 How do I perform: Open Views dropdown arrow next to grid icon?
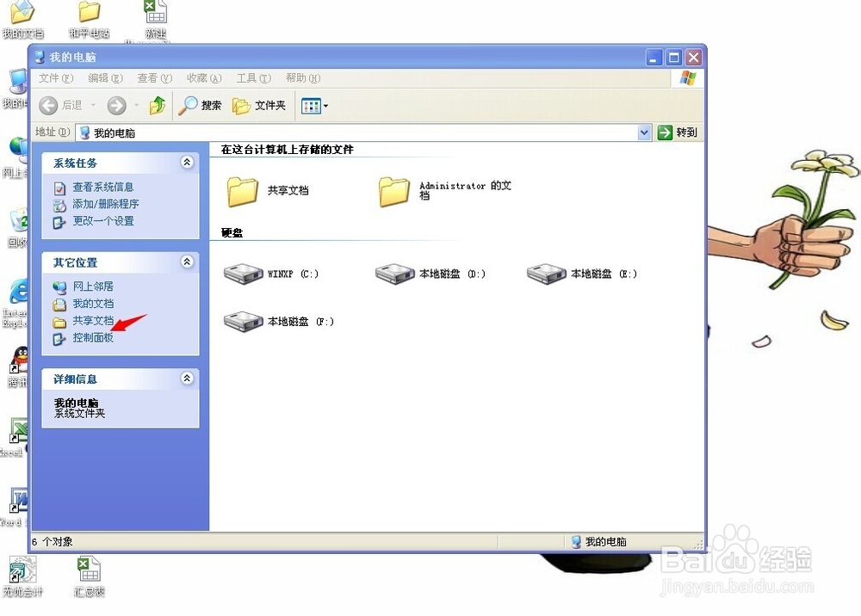point(325,106)
